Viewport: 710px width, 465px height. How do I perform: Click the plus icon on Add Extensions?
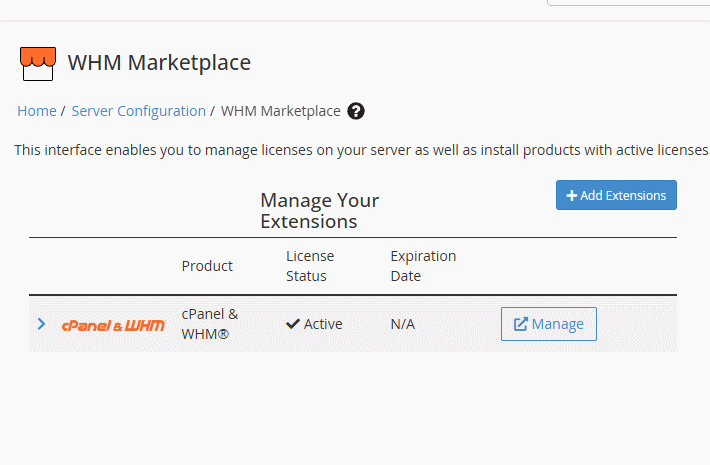click(571, 196)
